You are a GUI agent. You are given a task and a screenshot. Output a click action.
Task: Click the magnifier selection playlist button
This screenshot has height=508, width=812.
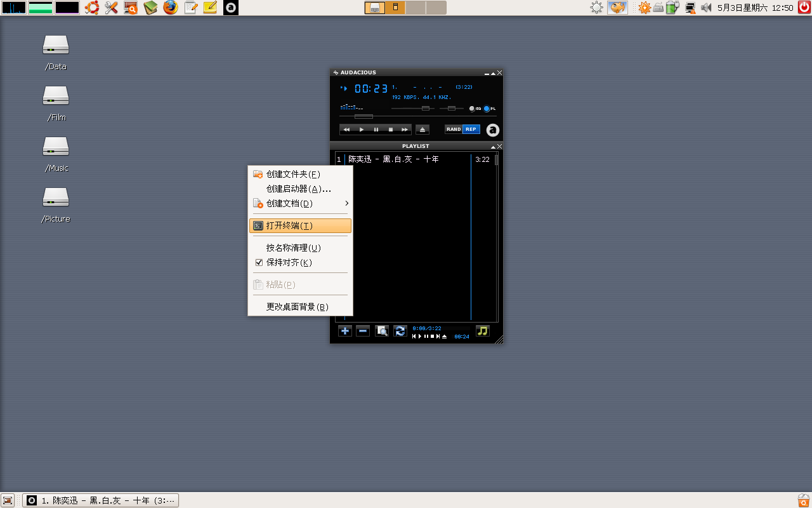tap(381, 331)
